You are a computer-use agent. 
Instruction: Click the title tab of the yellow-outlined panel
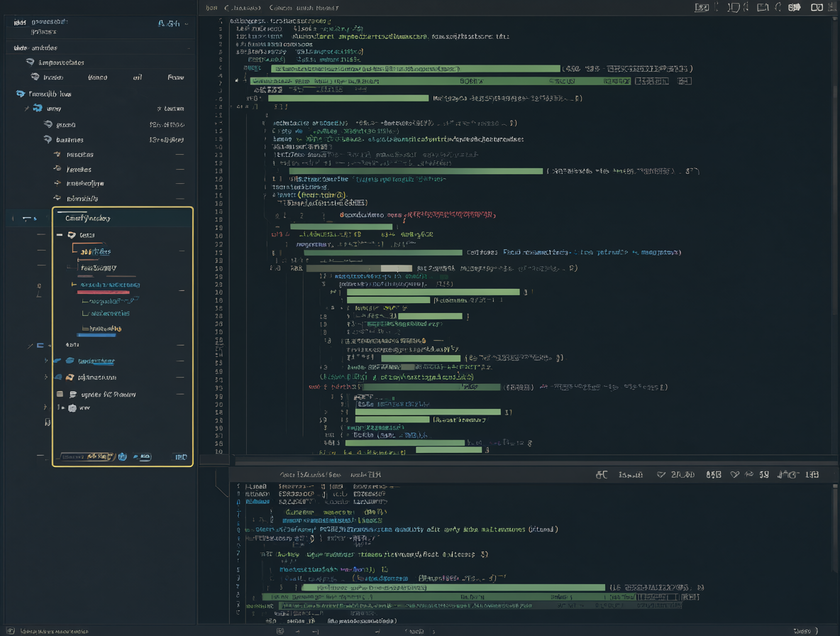click(87, 218)
